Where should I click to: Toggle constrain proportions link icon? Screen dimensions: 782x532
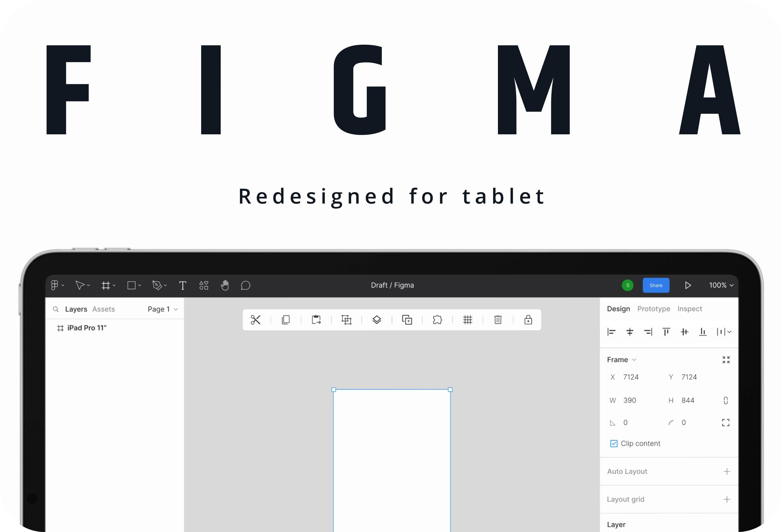pyautogui.click(x=726, y=400)
